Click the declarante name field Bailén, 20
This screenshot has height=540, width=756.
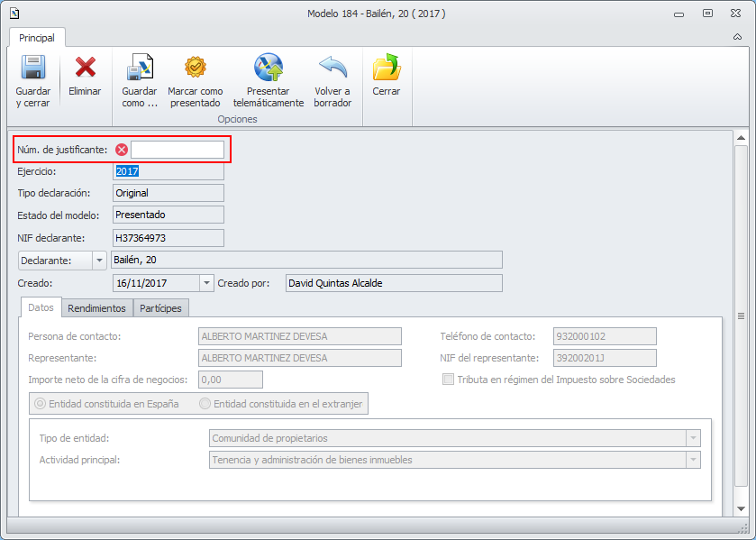coord(306,260)
